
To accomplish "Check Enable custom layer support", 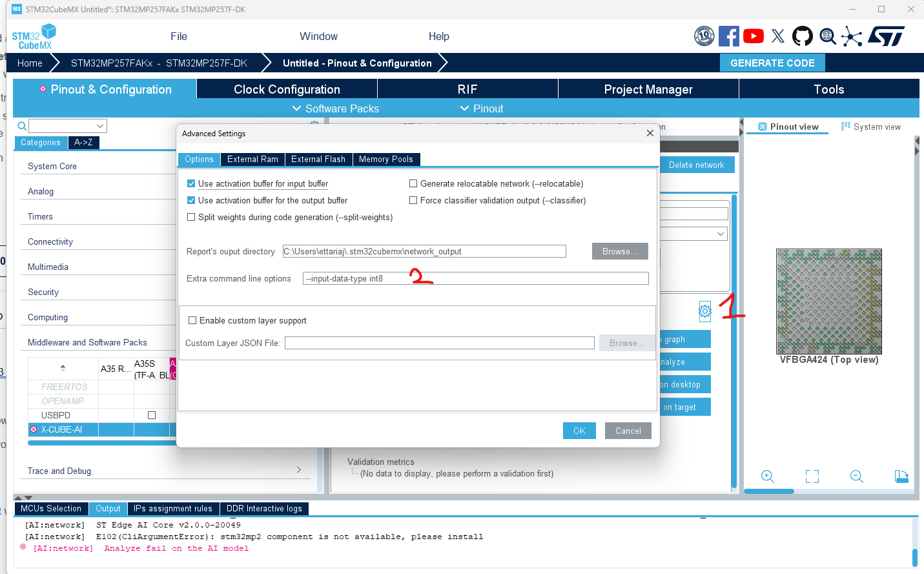I will [x=191, y=320].
